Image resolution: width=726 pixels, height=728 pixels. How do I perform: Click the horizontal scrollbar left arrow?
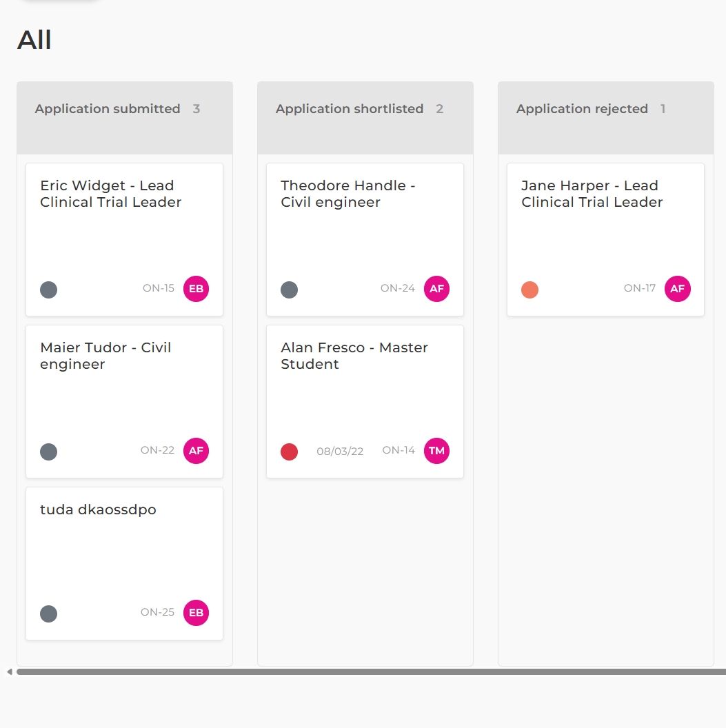coord(9,671)
